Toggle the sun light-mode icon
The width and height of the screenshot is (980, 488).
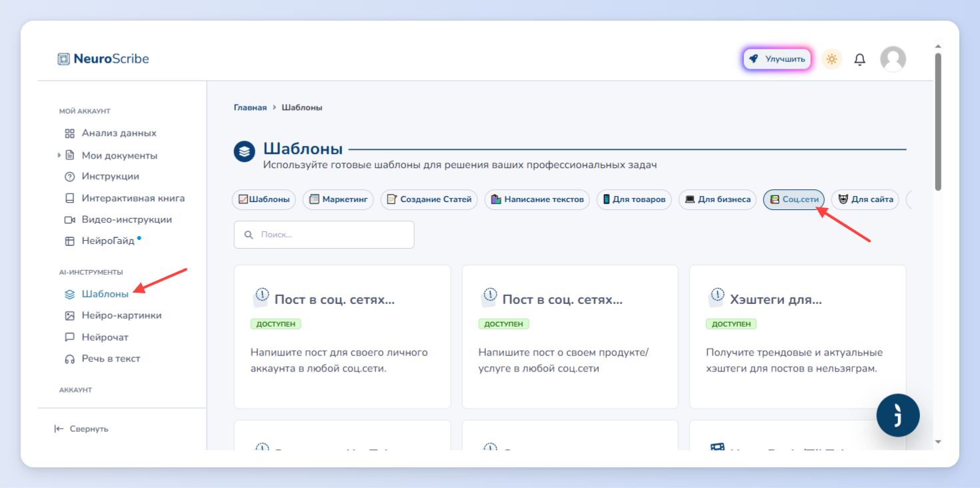[831, 59]
